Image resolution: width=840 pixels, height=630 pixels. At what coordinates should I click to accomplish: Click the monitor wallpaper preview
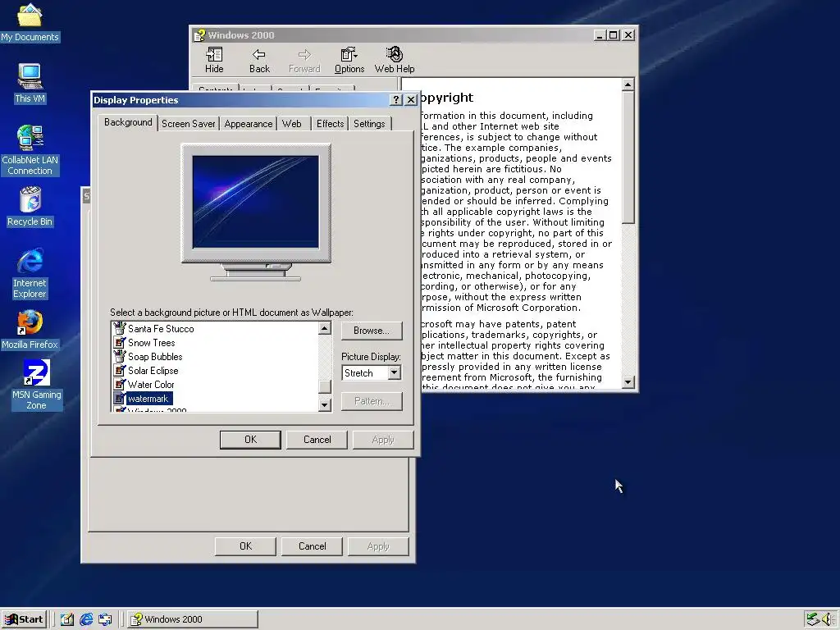tap(256, 202)
